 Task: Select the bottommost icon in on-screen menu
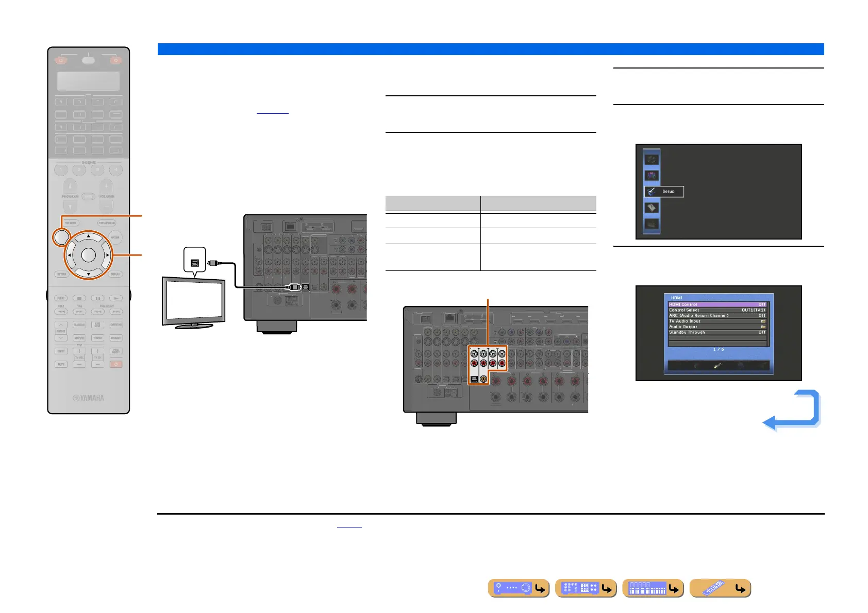pyautogui.click(x=652, y=224)
